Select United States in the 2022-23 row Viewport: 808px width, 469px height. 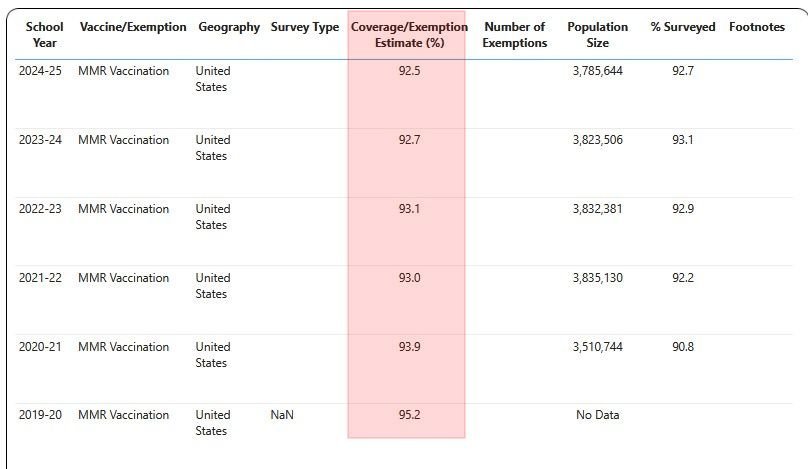pyautogui.click(x=212, y=217)
